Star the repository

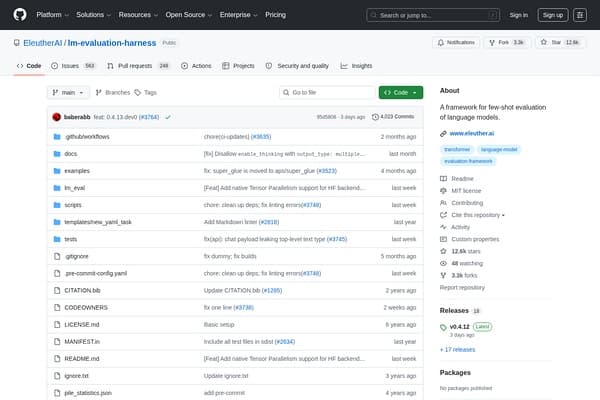[561, 42]
